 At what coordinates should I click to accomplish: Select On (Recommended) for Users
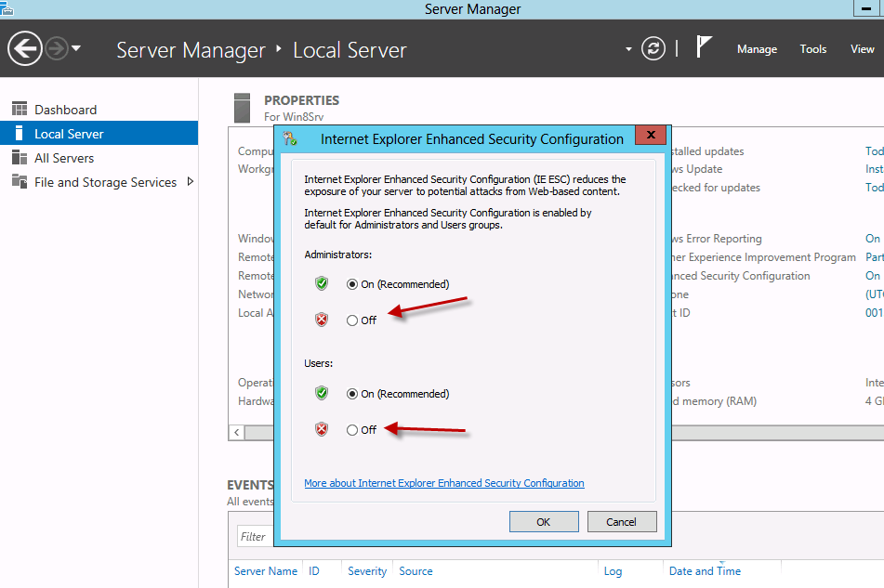pos(352,394)
